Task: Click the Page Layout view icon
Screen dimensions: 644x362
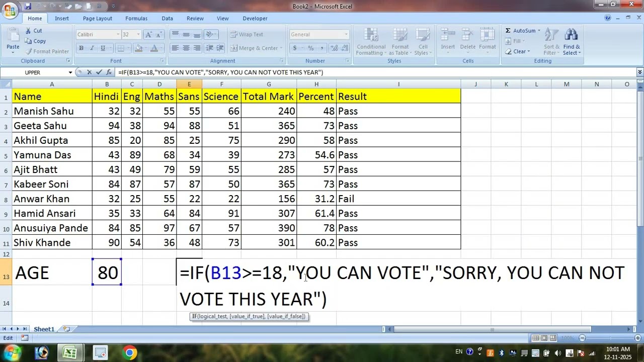Action: [x=544, y=338]
